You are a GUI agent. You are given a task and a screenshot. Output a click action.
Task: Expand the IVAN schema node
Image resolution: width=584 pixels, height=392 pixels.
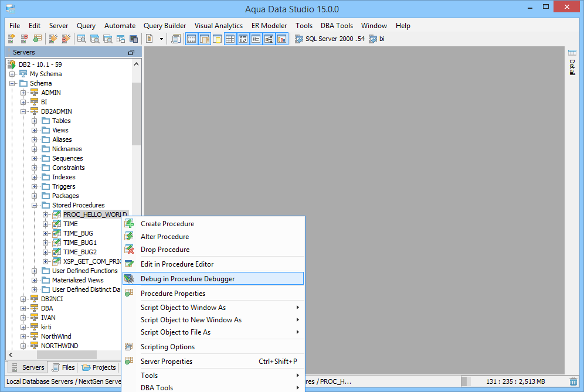point(23,318)
